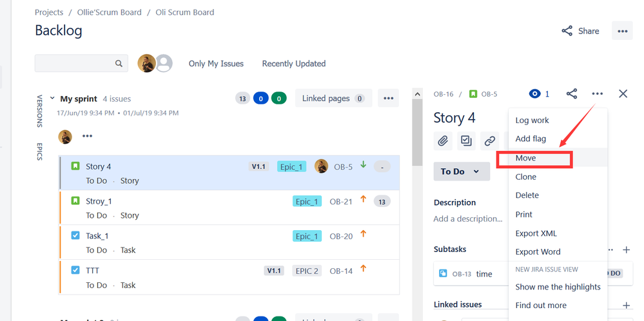Open the ellipsis next to sprint avatar
Screen dimensions: 644x321
click(x=87, y=136)
